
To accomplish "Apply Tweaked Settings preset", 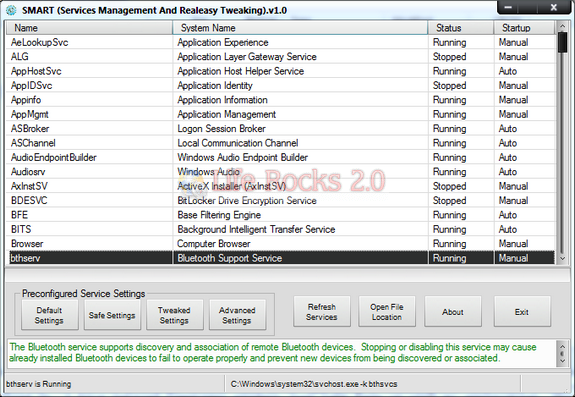I will 175,315.
